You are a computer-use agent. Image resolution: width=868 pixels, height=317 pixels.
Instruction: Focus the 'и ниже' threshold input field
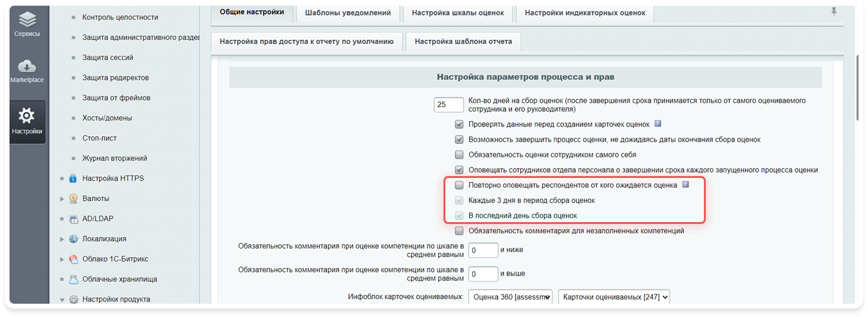click(x=483, y=250)
